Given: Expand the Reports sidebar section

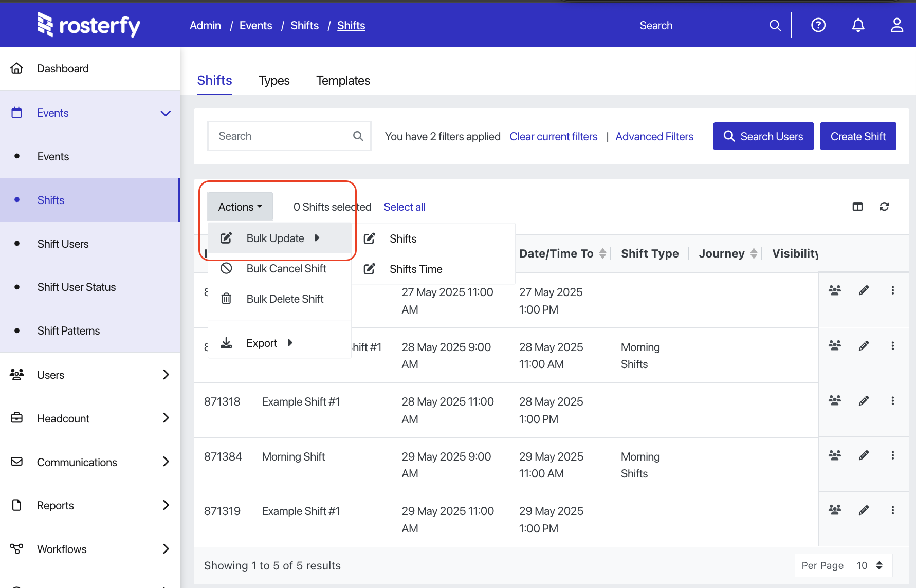Looking at the screenshot, I should coord(166,505).
